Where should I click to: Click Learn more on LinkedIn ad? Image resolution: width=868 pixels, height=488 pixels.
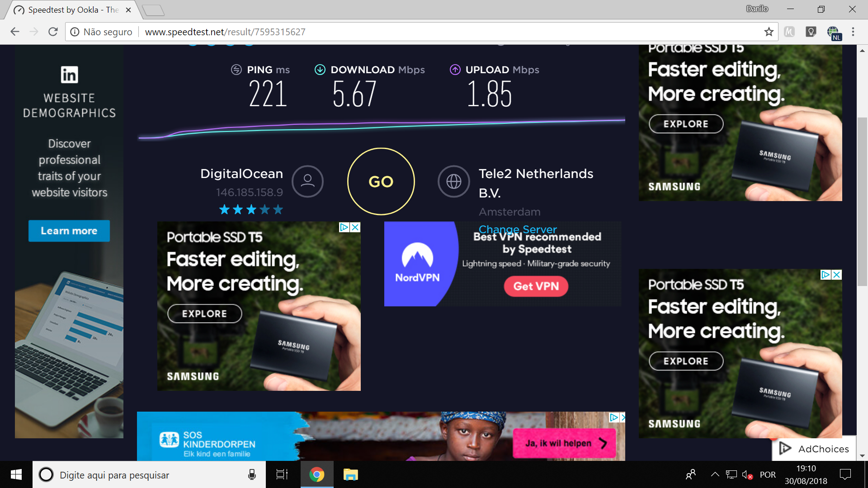[69, 231]
